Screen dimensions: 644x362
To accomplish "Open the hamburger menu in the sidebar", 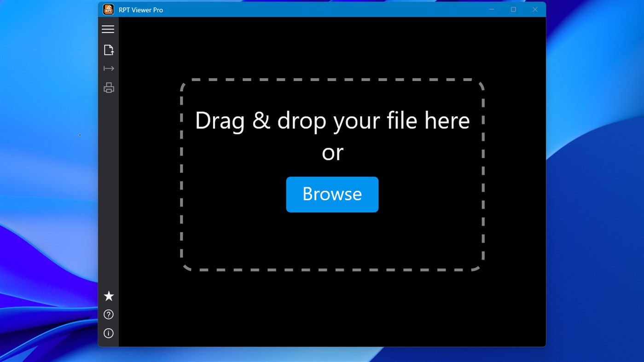I will pos(108,29).
